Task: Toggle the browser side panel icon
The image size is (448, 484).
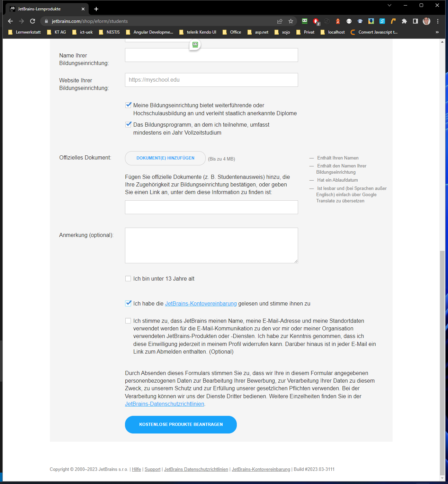Action: pos(415,21)
